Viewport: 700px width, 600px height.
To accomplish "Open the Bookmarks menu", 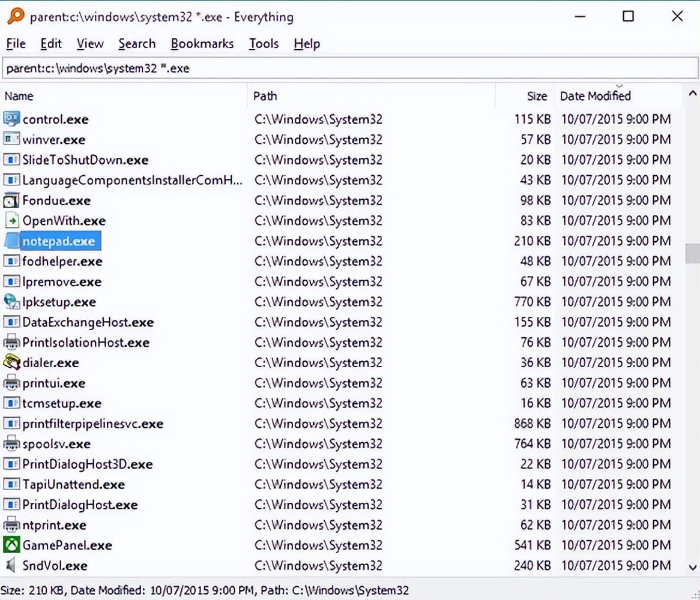I will click(x=202, y=43).
